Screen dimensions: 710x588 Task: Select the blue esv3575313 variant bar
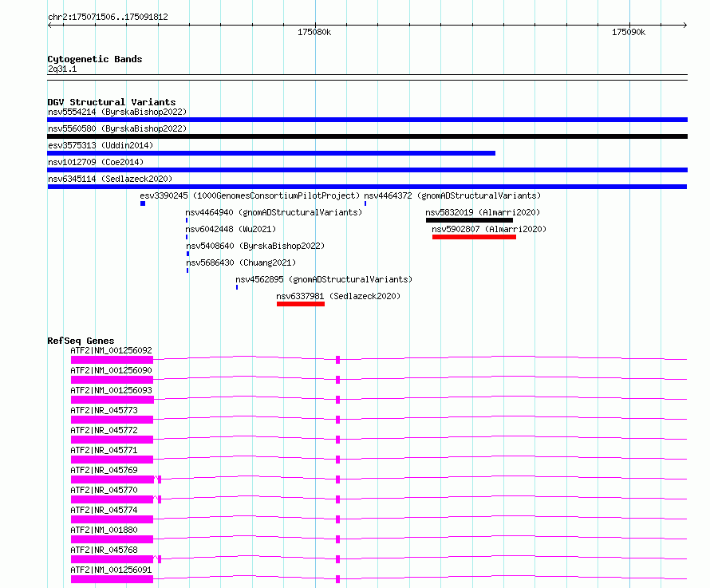tap(271, 153)
